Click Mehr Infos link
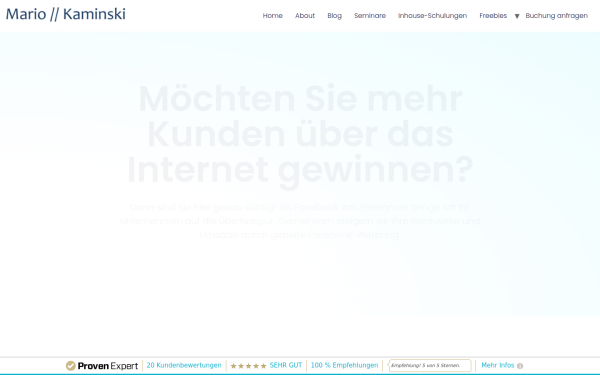The height and width of the screenshot is (375, 600). [x=497, y=365]
